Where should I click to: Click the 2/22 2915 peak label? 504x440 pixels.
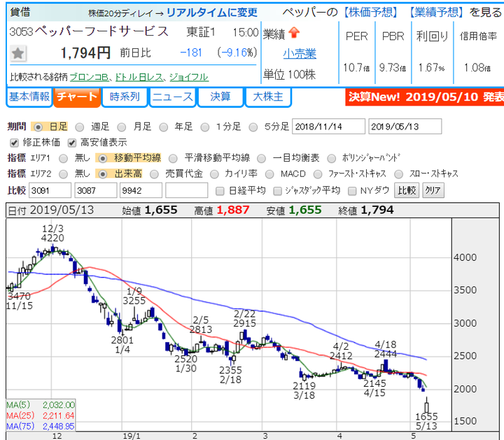[244, 318]
